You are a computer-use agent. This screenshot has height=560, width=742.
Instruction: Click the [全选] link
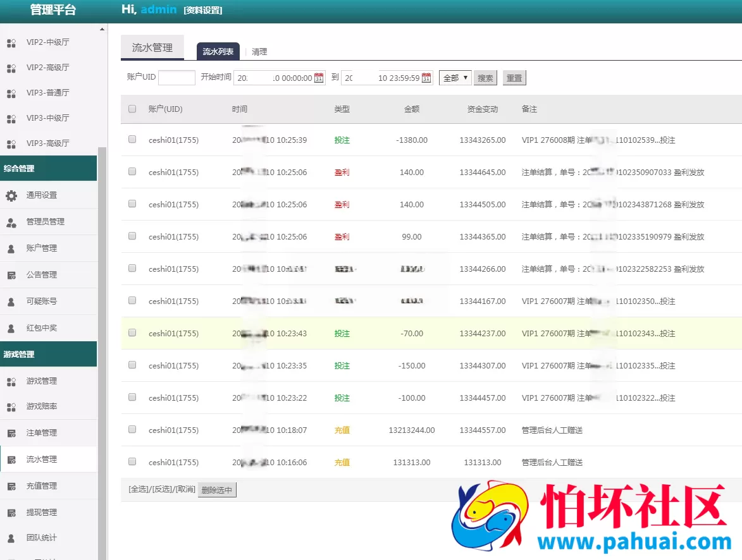click(139, 489)
